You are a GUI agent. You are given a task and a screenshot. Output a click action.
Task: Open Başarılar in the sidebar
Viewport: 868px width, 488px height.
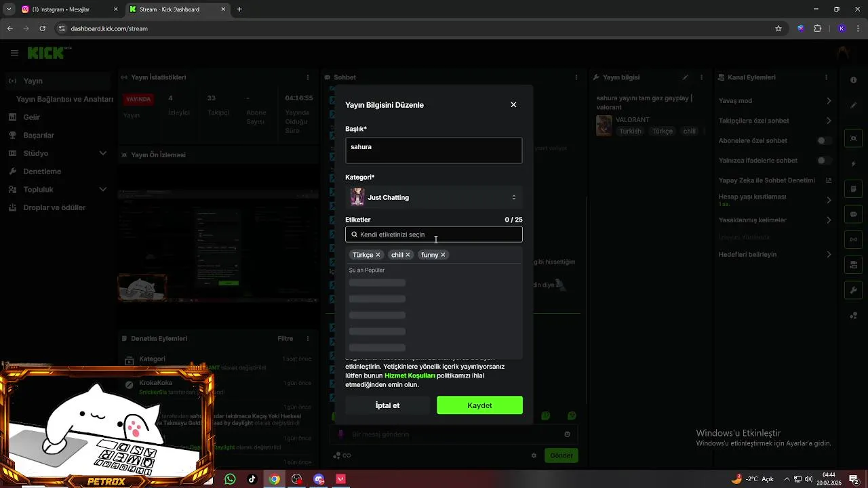point(39,136)
